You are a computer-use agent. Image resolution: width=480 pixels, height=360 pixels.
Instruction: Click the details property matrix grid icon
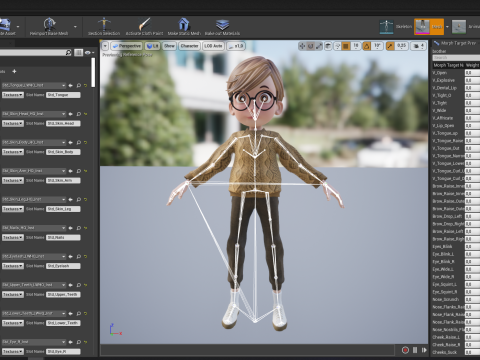[78, 53]
